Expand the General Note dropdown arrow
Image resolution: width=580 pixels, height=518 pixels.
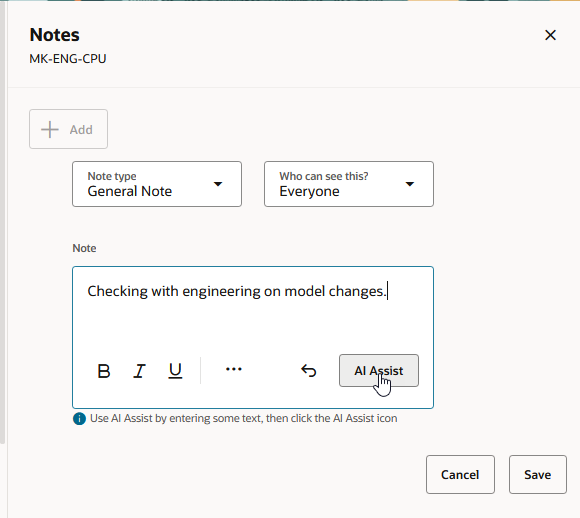(x=218, y=184)
